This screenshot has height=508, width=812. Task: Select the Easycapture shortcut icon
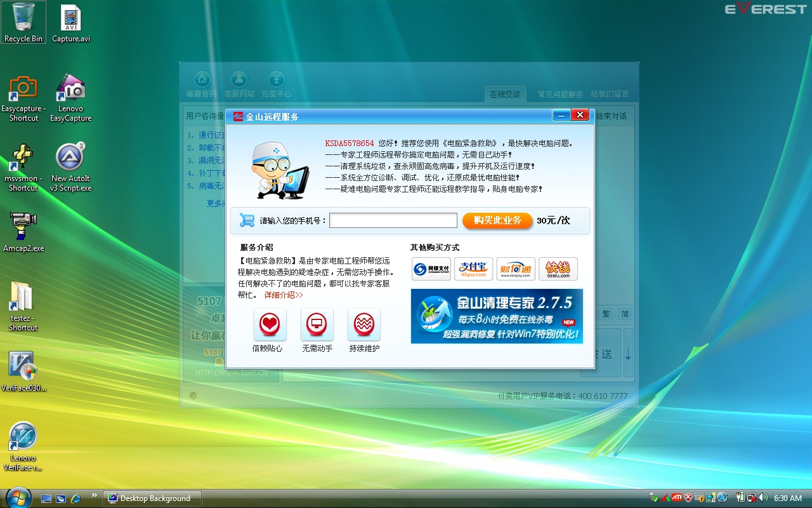coord(23,99)
